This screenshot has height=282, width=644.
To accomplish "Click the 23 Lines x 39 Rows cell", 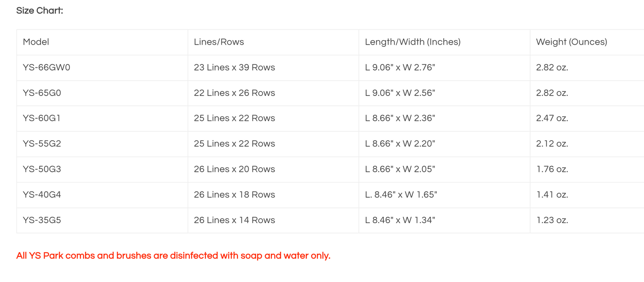I will (x=234, y=67).
